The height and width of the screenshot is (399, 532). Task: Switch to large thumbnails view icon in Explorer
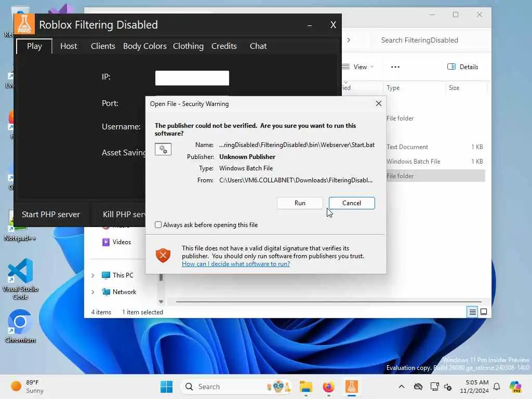coord(484,312)
